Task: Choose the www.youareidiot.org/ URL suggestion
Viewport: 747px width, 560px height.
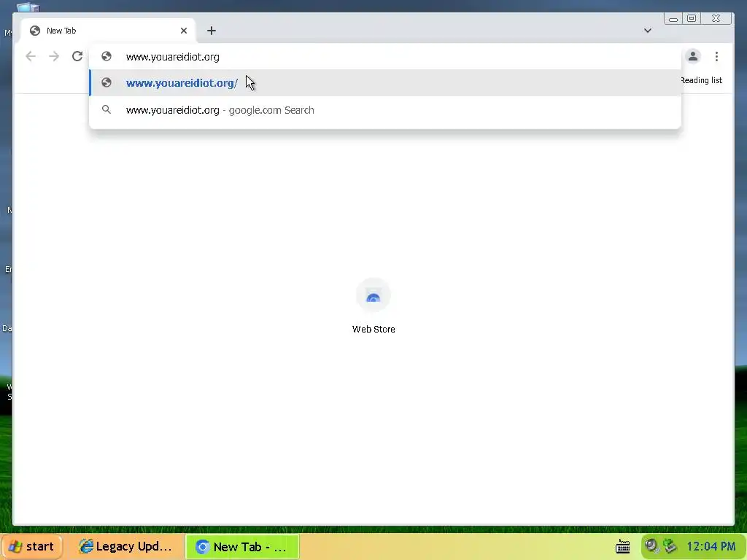Action: tap(385, 83)
